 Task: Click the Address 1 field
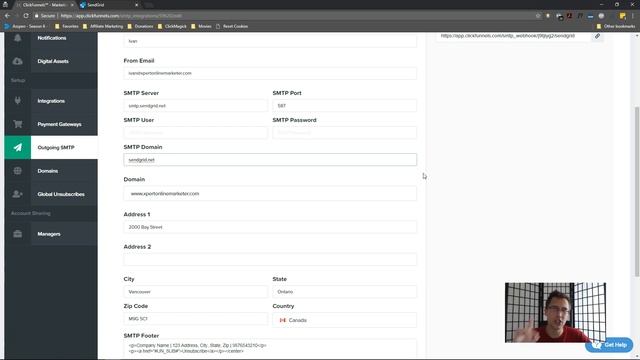(x=270, y=227)
